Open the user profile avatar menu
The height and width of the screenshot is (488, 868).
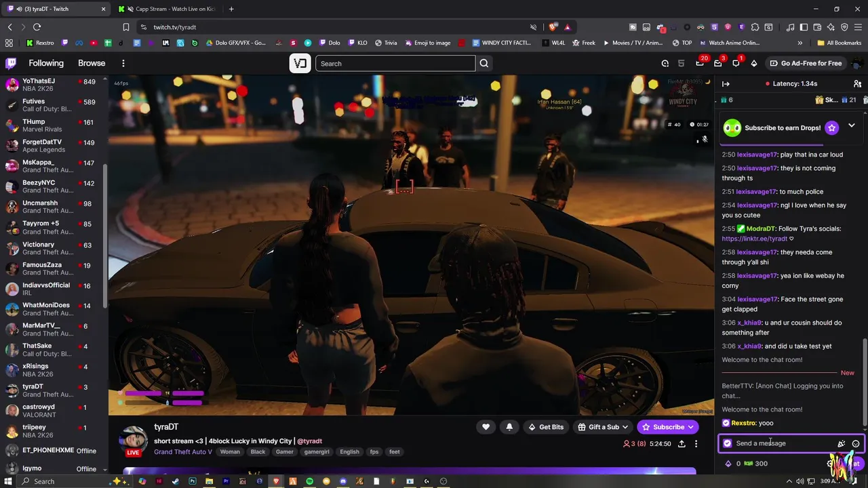click(x=856, y=63)
